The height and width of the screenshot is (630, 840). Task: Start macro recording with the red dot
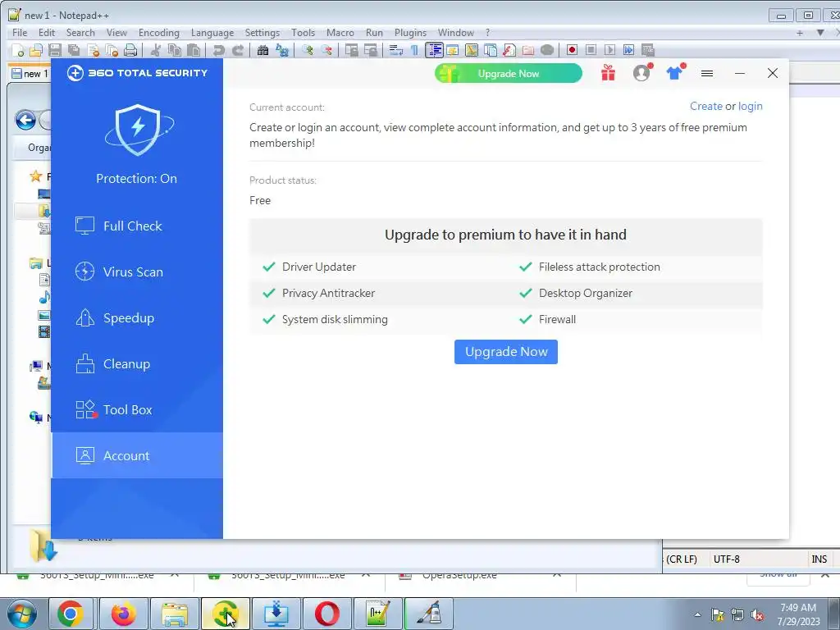(572, 50)
